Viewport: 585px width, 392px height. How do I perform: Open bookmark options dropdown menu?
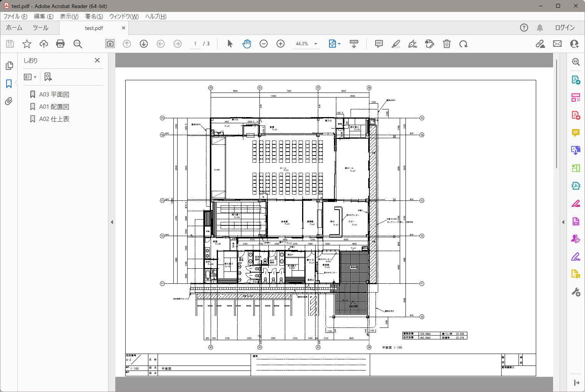click(x=30, y=77)
